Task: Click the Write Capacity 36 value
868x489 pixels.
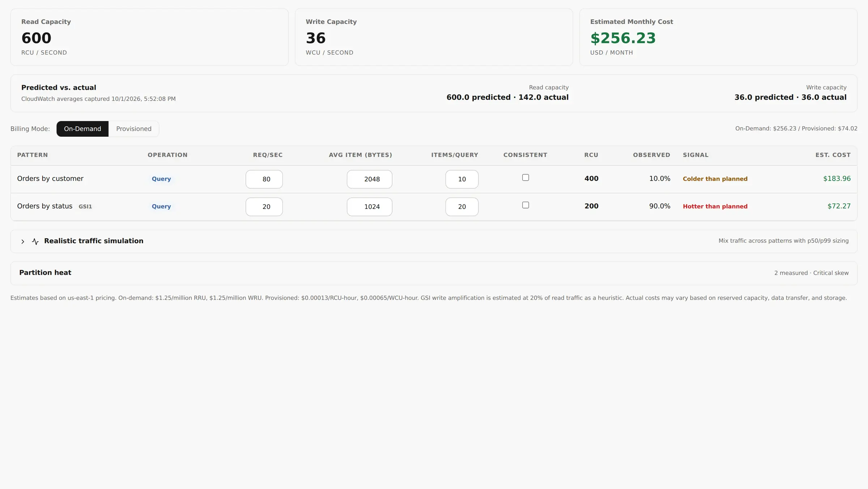Action: (316, 38)
